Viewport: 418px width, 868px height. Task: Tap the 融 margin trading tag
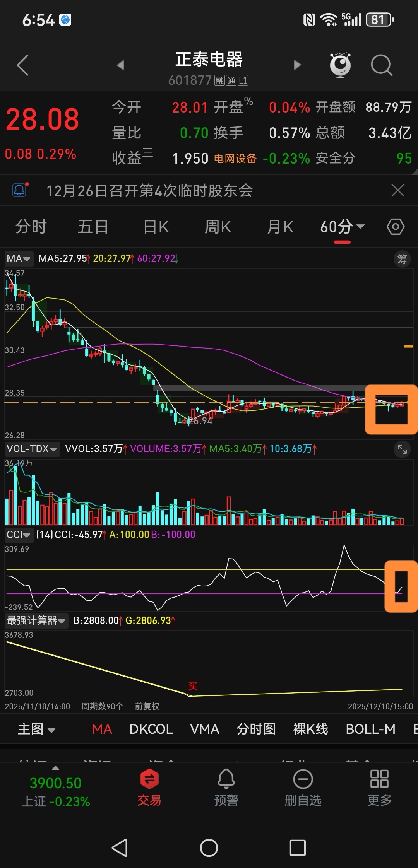tap(219, 80)
